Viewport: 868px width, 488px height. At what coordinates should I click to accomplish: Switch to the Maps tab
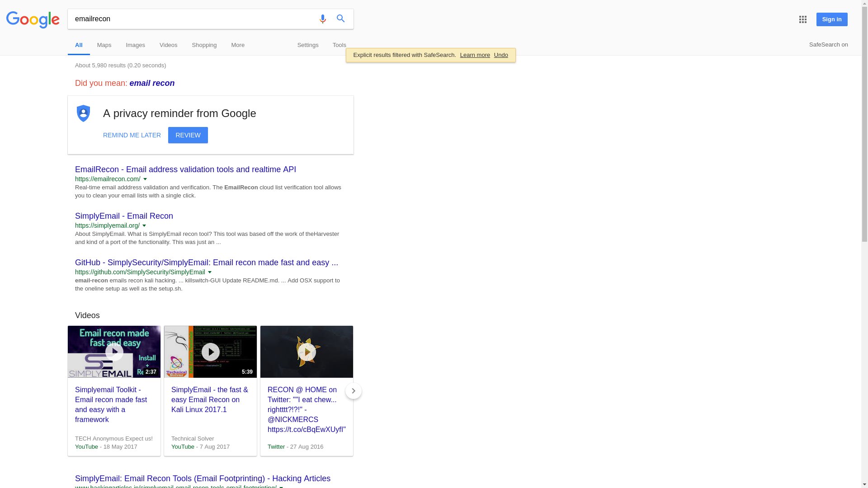[104, 45]
